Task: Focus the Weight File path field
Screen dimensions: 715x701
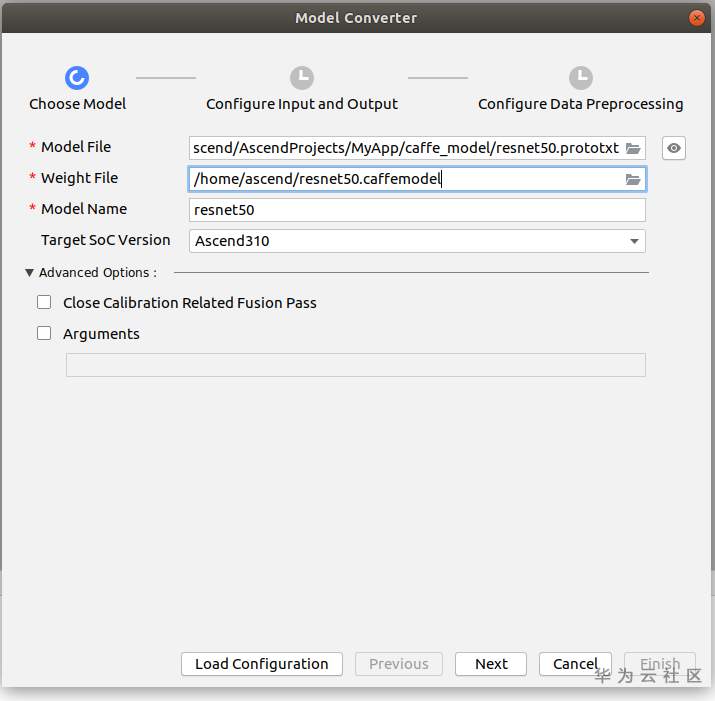Action: 405,179
